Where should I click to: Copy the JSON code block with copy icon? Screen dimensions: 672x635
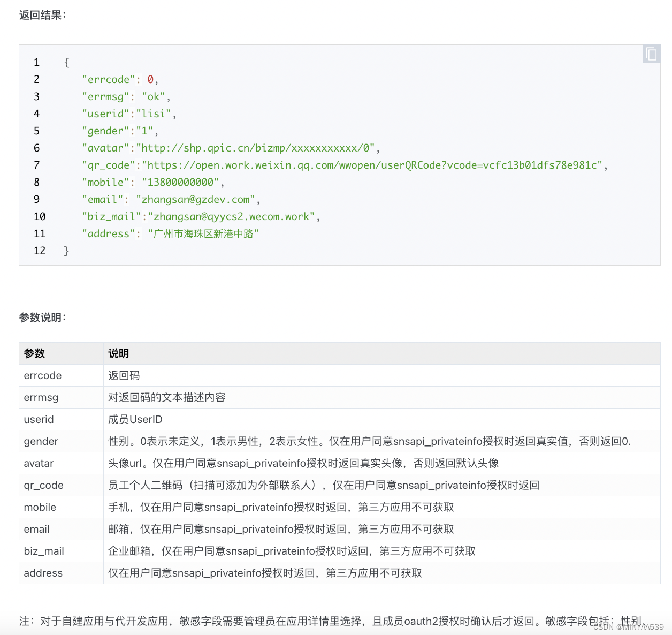point(651,54)
